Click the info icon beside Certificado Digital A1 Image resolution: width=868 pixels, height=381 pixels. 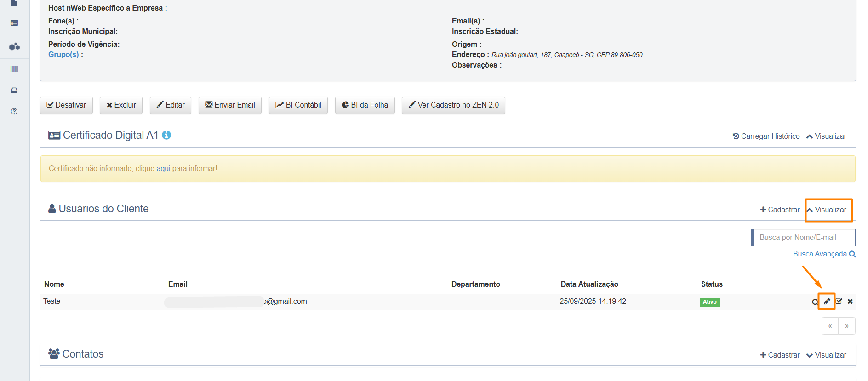pos(166,135)
